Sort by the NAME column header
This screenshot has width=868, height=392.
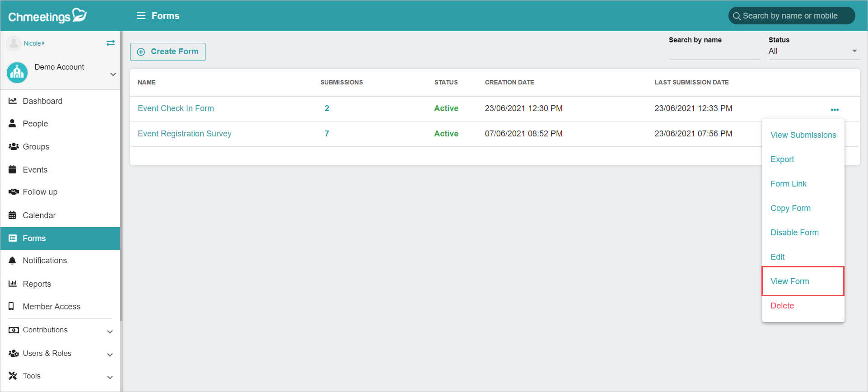coord(146,82)
